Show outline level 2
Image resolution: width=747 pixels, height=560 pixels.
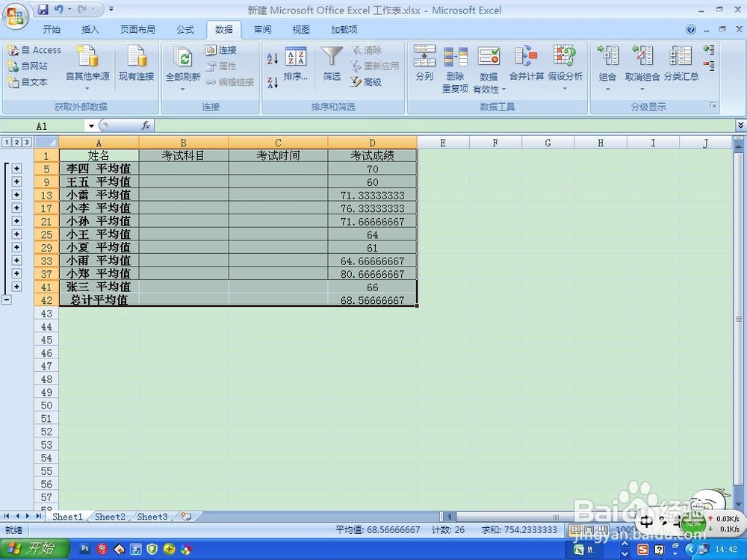pos(16,142)
